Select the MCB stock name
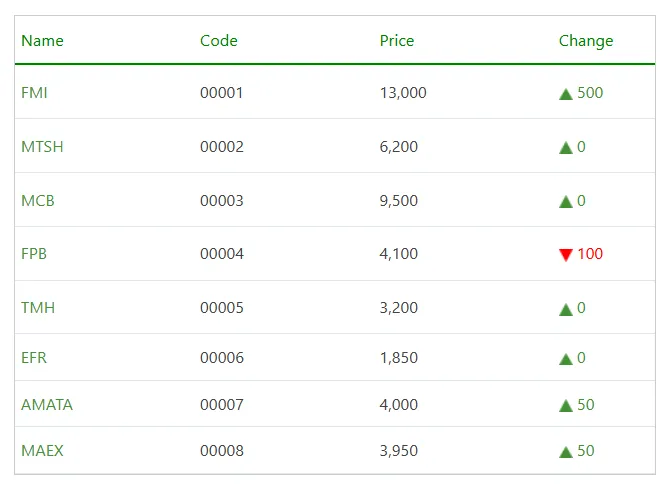 (38, 201)
